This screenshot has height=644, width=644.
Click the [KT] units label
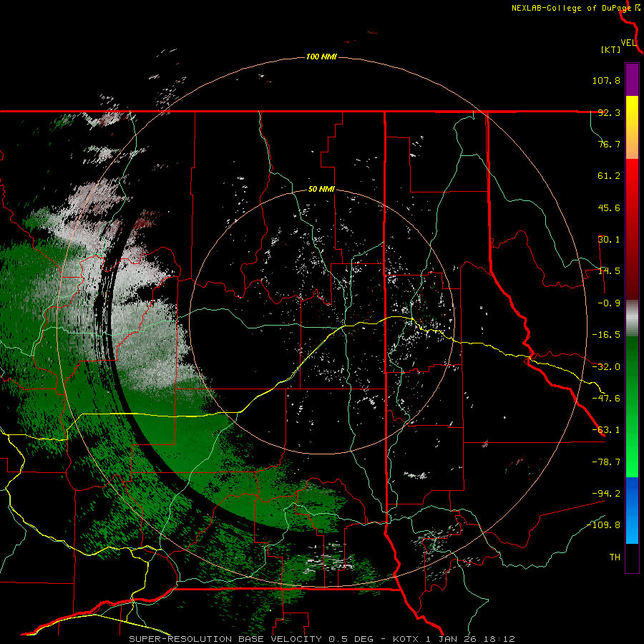tap(611, 49)
